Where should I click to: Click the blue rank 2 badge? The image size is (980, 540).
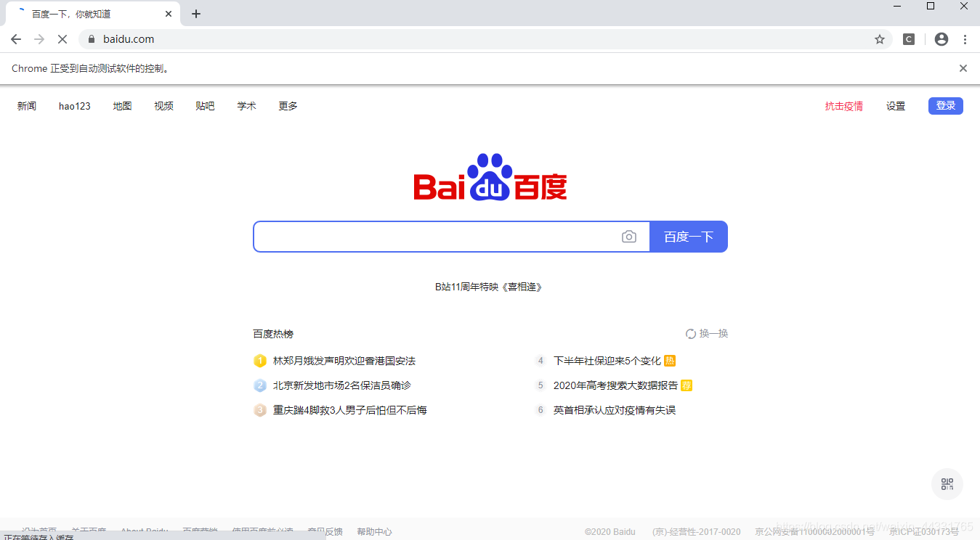point(260,385)
